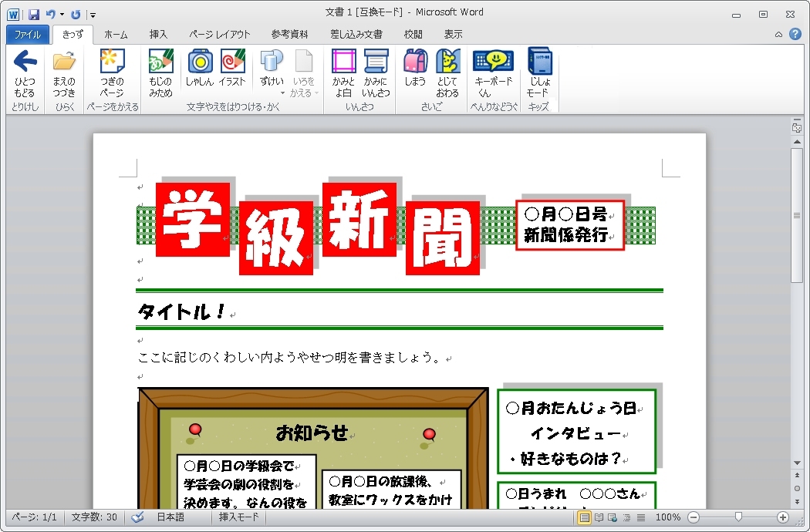Viewport: 810px width, 532px height.
Task: Click Save icon in quick access toolbar
Action: coord(34,14)
